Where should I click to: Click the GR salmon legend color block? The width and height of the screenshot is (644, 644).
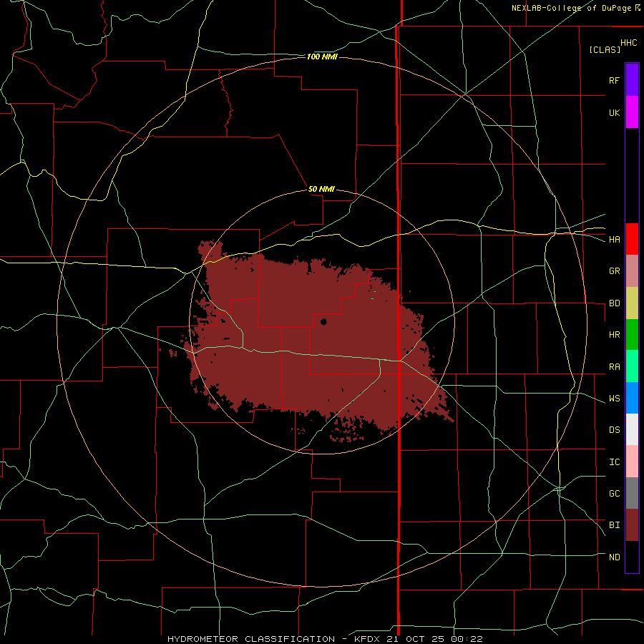[x=632, y=271]
